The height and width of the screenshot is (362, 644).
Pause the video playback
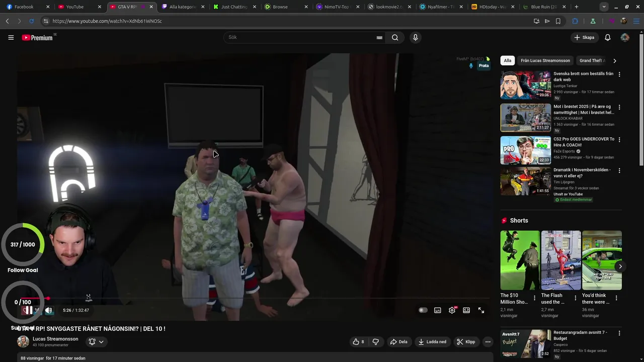(29, 310)
